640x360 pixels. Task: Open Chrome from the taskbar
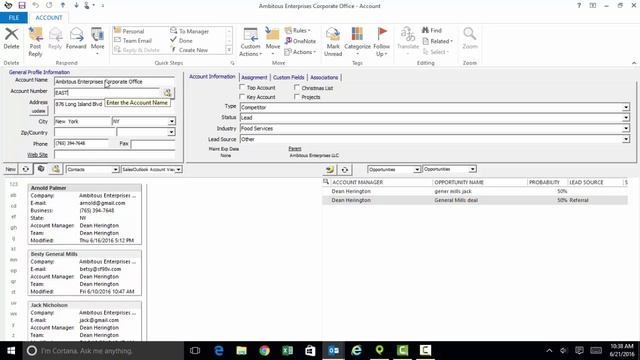pyautogui.click(x=264, y=350)
